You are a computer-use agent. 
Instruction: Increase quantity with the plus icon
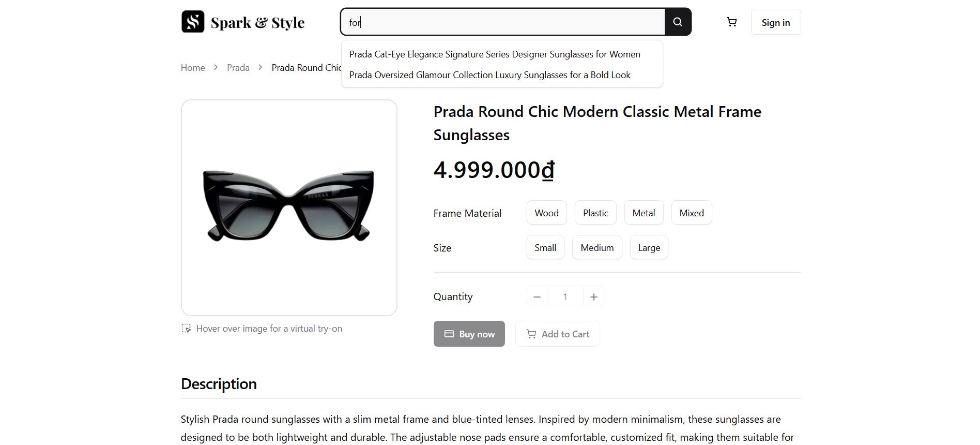point(593,296)
